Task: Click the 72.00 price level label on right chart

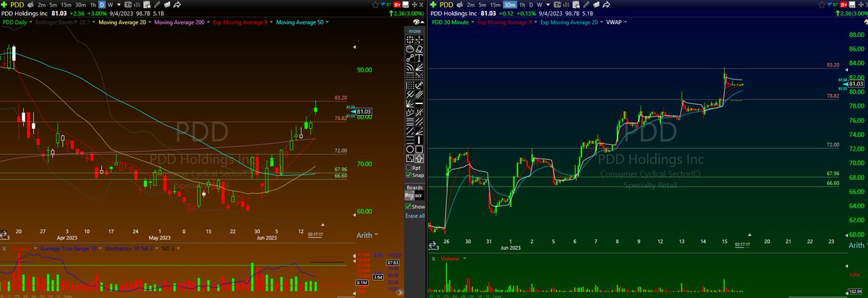Action: [832, 145]
